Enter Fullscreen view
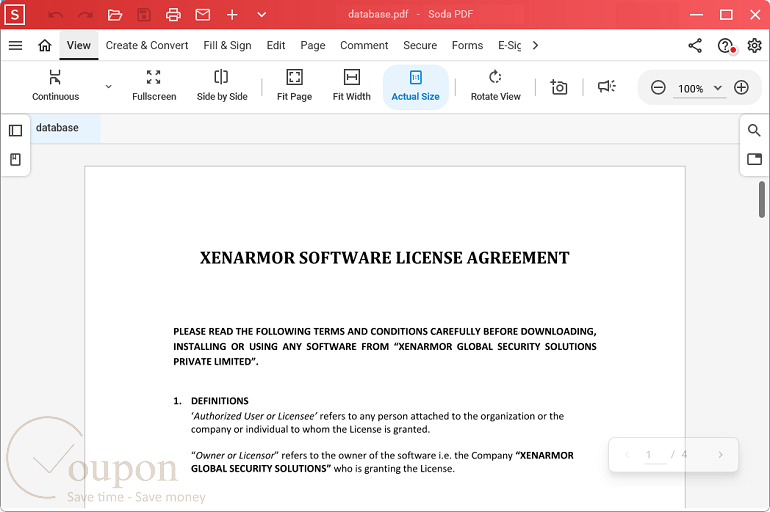Image resolution: width=770 pixels, height=512 pixels. point(154,86)
